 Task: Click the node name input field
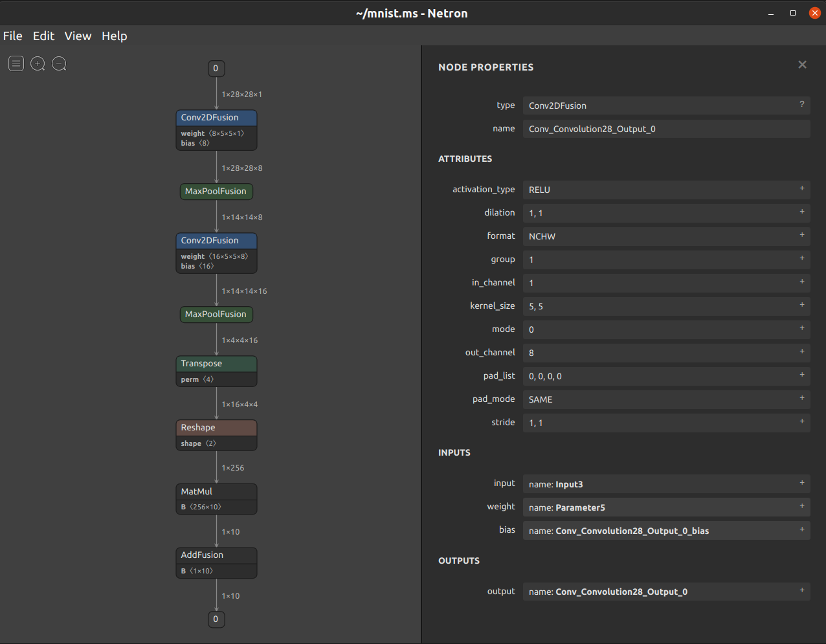tap(665, 129)
